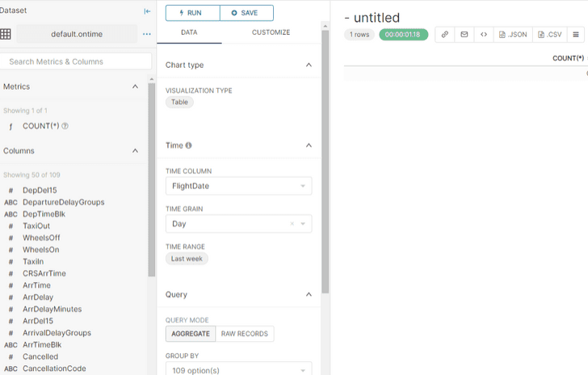Focus the Search Metrics & Columns field
Screen dimensions: 588x375
point(76,61)
